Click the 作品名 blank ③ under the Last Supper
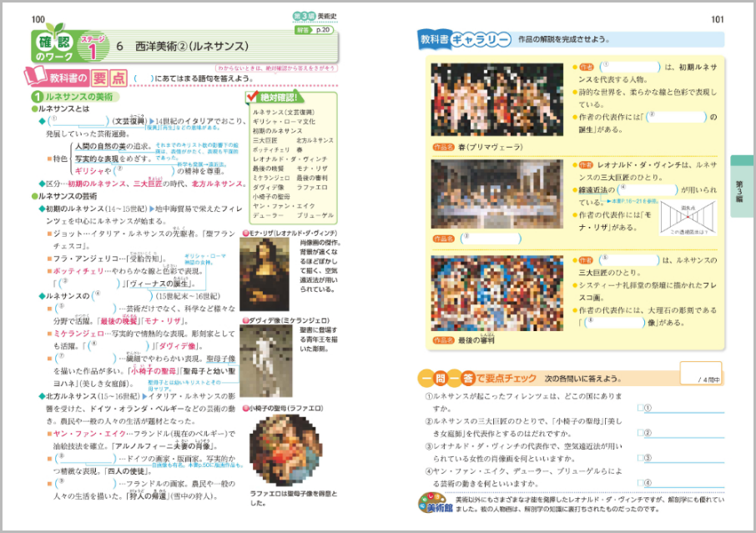This screenshot has width=756, height=533. point(491,239)
